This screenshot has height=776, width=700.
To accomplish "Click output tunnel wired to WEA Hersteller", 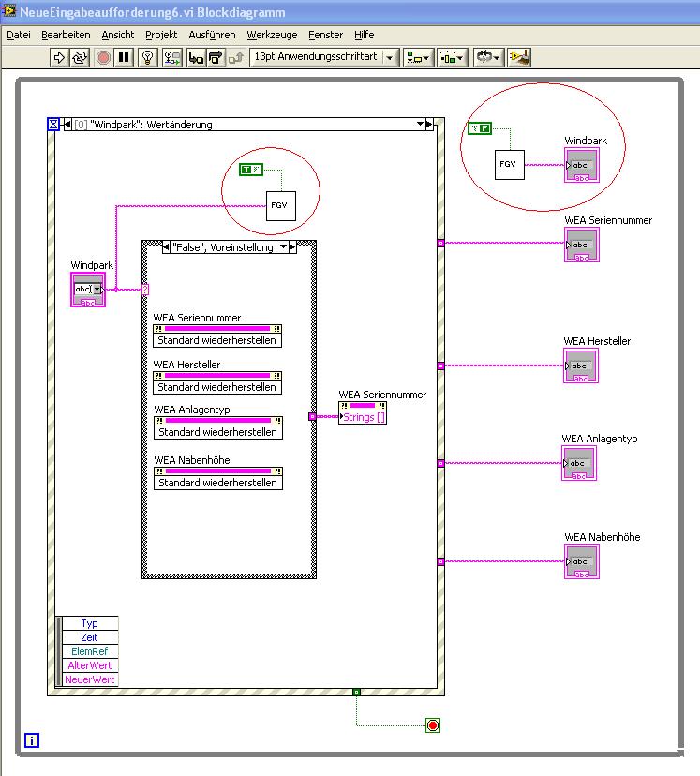I will pos(440,366).
